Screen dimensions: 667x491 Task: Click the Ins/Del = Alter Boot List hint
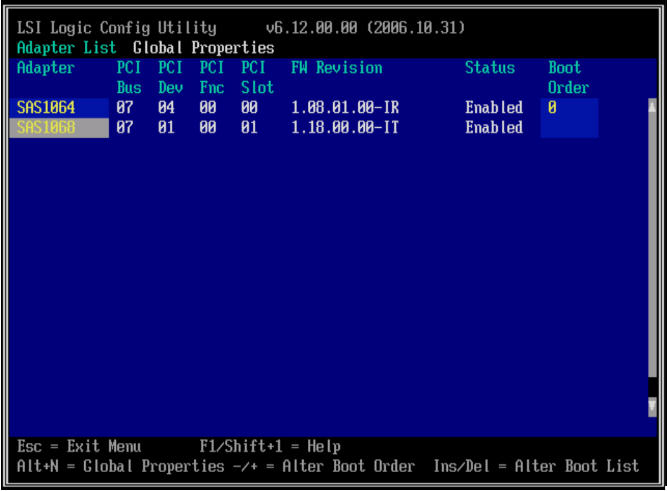(536, 467)
